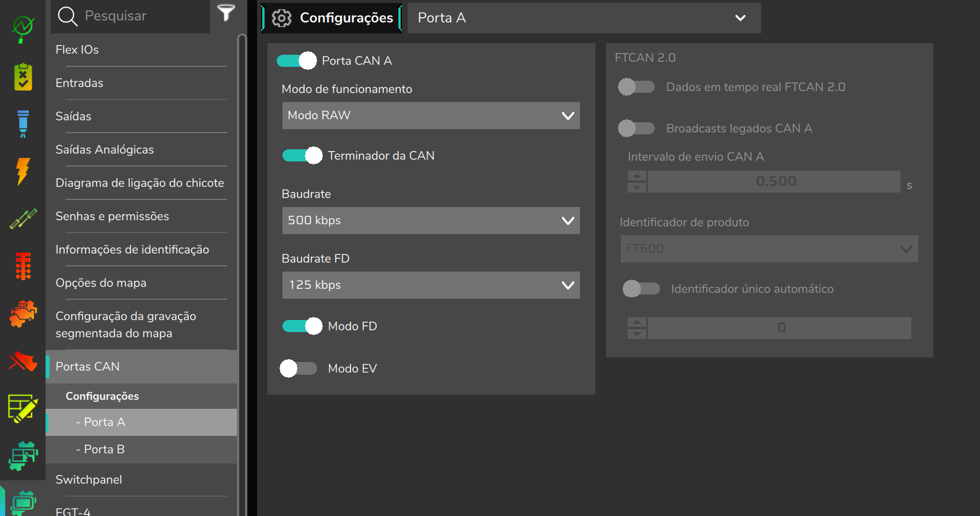Expand the Baudrate FD 125 kbps dropdown
980x516 pixels.
[x=431, y=285]
